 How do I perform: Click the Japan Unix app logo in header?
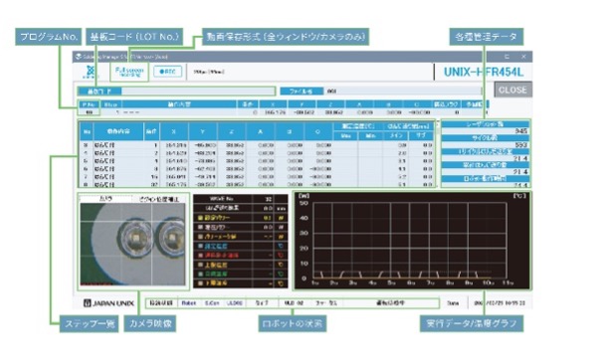(91, 72)
